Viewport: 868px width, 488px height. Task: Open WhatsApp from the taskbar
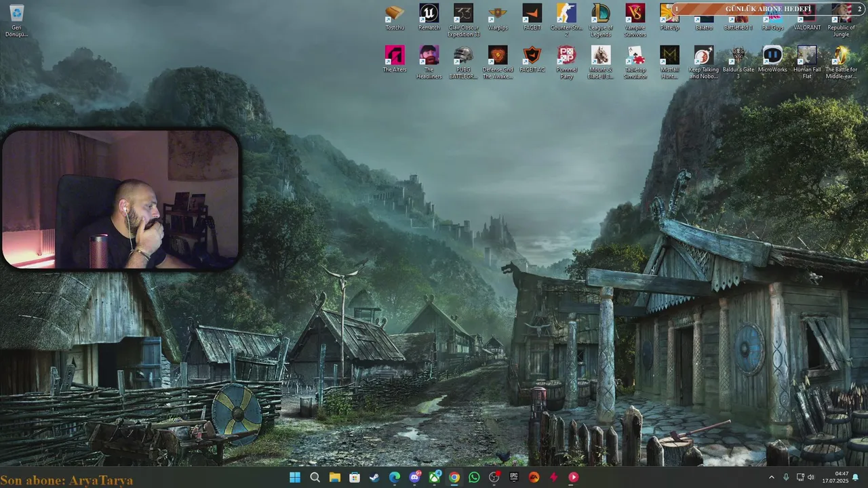click(x=474, y=477)
